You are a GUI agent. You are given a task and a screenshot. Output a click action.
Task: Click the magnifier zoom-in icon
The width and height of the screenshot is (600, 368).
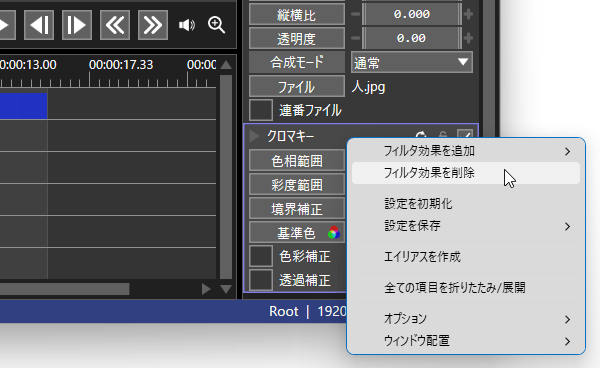coord(216,25)
